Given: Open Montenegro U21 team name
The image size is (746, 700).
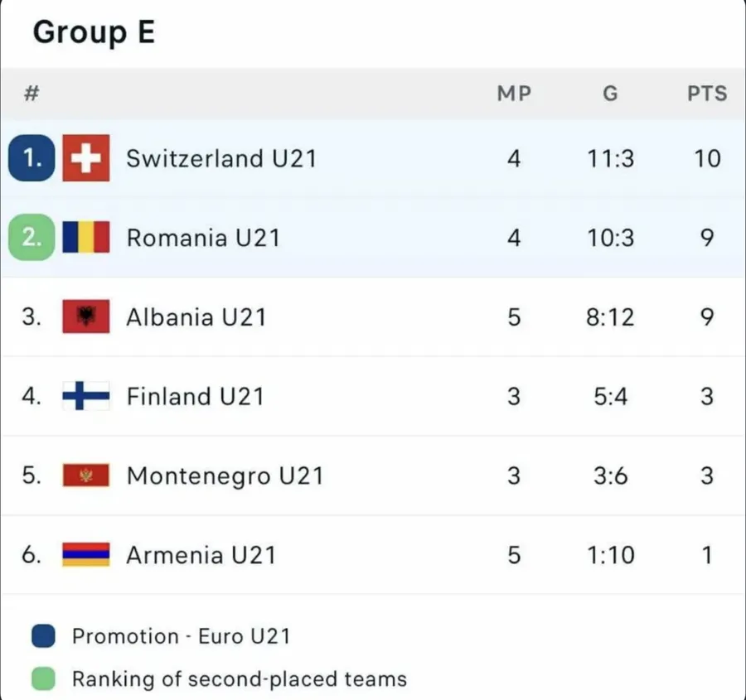Looking at the screenshot, I should pos(225,476).
